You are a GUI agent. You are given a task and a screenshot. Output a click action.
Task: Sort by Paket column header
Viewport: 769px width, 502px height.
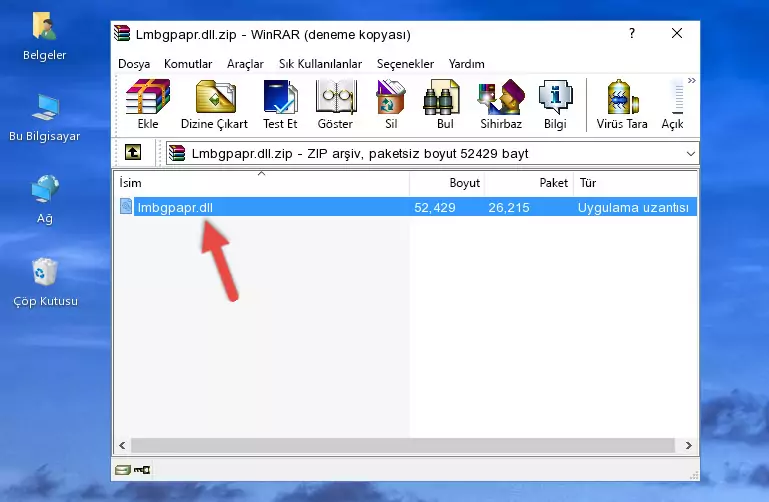(529, 183)
